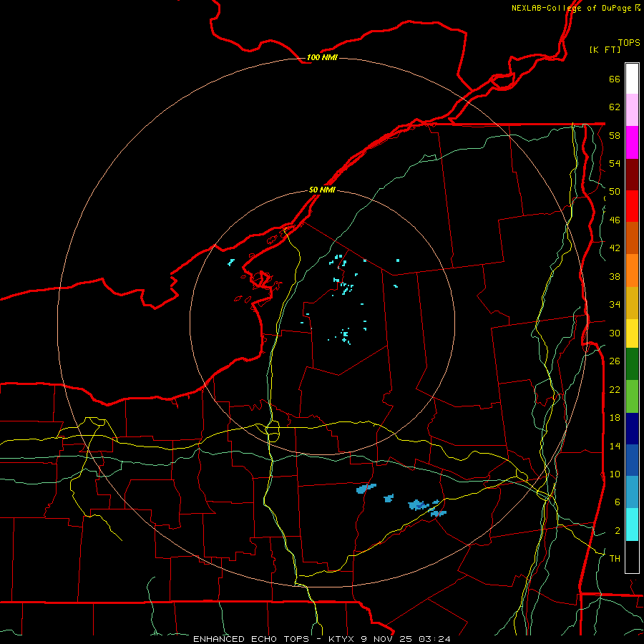Click the white 66 kft color swatch

point(632,79)
